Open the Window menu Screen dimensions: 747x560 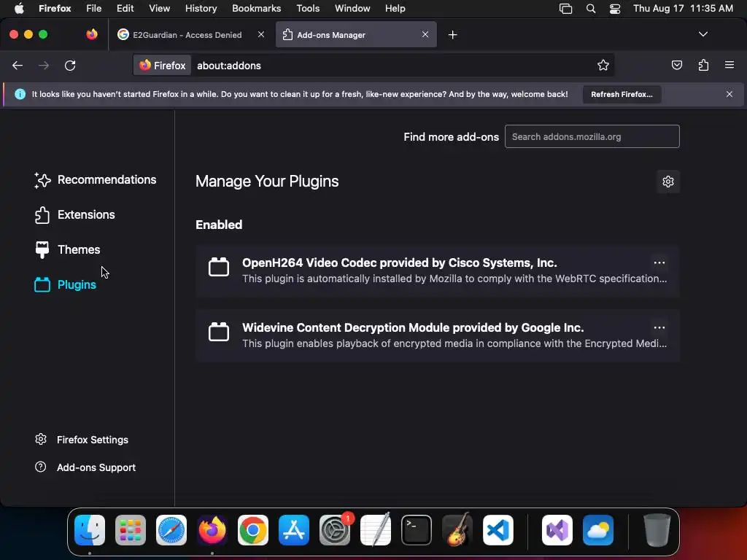352,9
